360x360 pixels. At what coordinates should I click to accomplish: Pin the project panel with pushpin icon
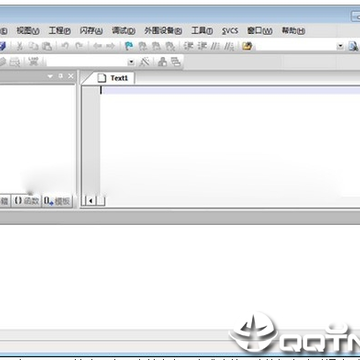[x=61, y=76]
